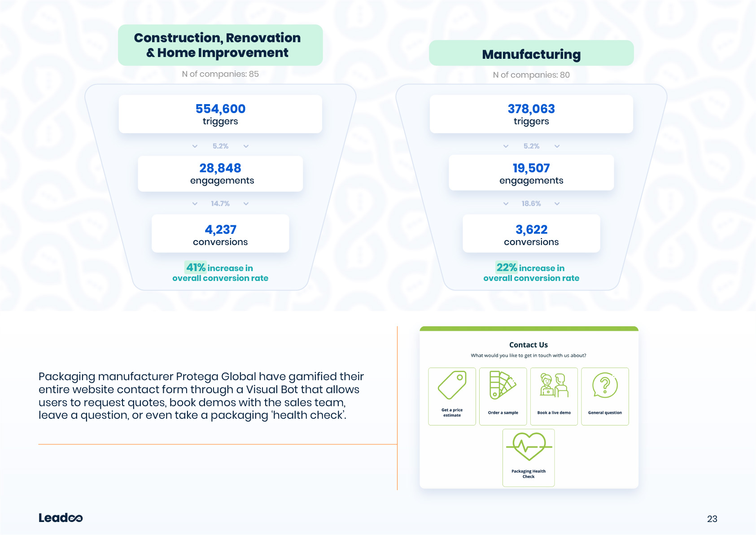The height and width of the screenshot is (535, 756).
Task: Click the color swatch sample icon
Action: [x=503, y=385]
